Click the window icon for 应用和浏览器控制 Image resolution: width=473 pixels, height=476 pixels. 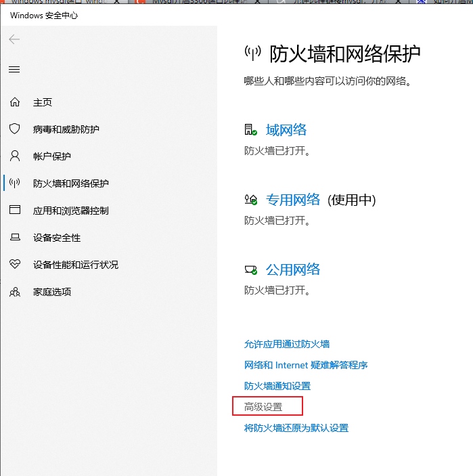pos(15,210)
